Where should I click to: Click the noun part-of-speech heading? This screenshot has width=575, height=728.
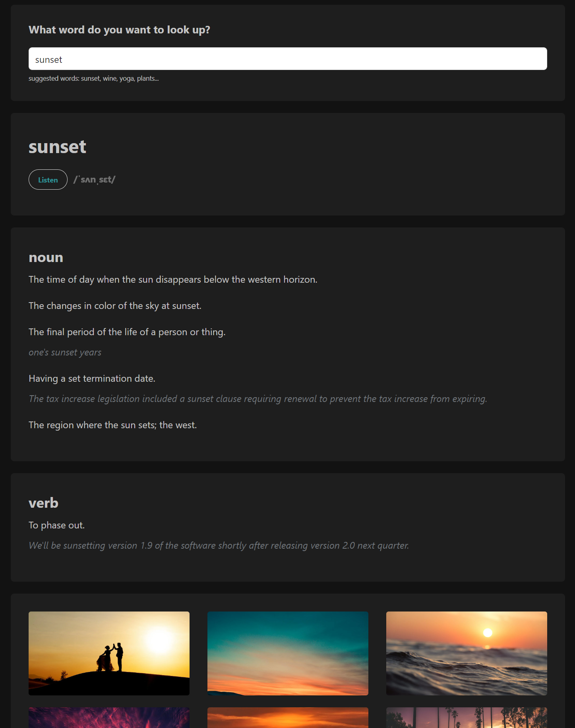[46, 258]
